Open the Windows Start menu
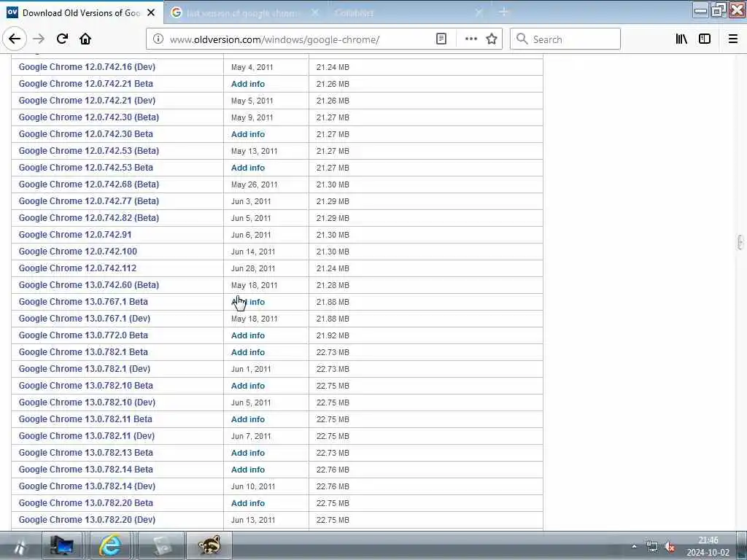The width and height of the screenshot is (747, 560). click(x=20, y=547)
